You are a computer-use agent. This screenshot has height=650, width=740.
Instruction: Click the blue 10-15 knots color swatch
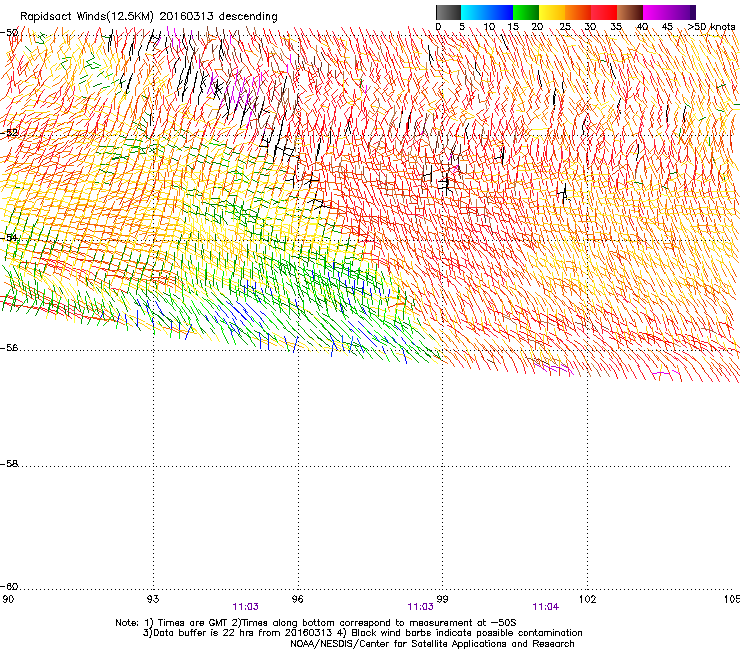pos(500,12)
